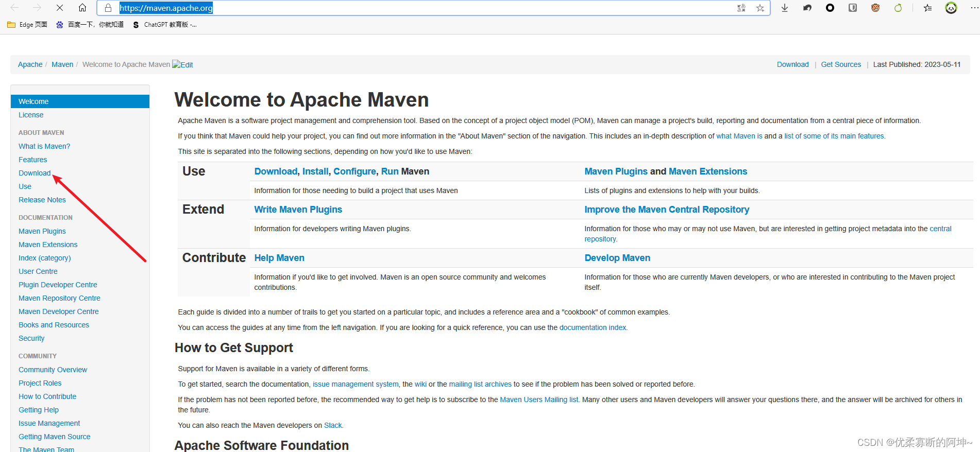This screenshot has height=452, width=980.
Task: Open Plugin Developer Centre link
Action: [58, 285]
